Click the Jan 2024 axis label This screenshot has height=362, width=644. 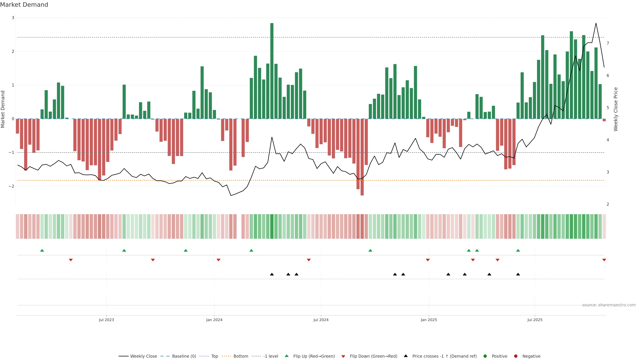pos(214,320)
